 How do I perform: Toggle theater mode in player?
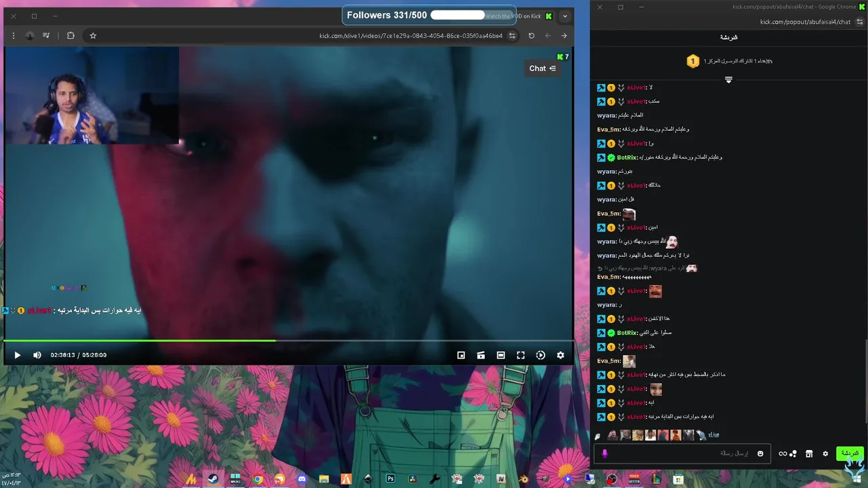[x=500, y=355]
